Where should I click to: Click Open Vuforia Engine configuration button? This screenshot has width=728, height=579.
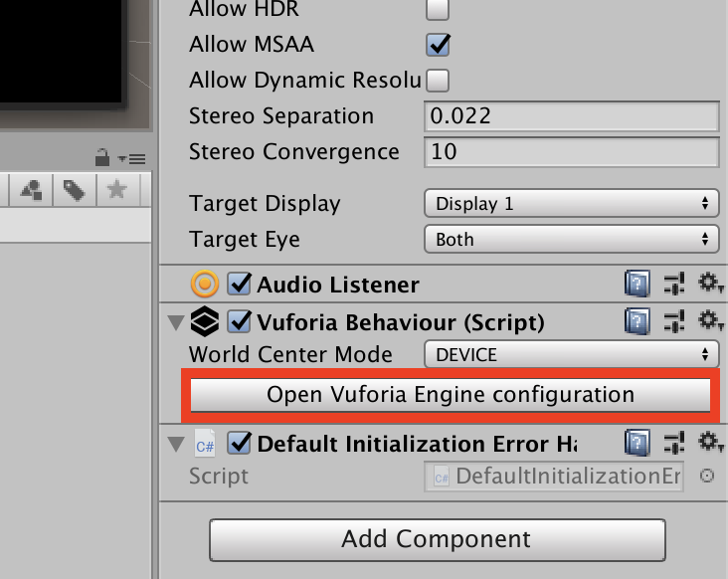tap(451, 395)
